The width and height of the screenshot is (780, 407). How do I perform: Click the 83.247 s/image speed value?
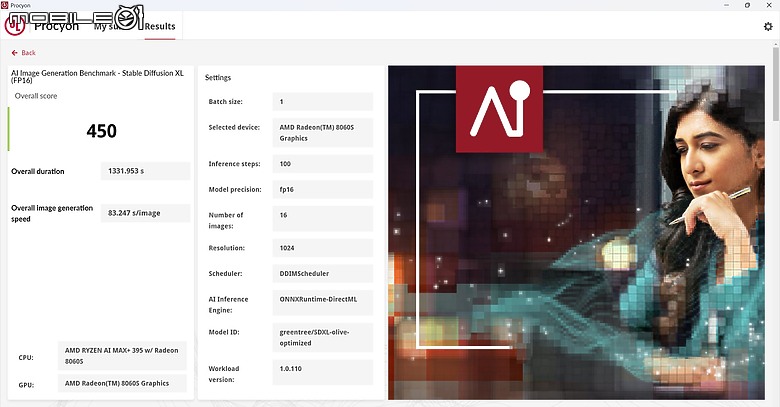[x=145, y=213]
